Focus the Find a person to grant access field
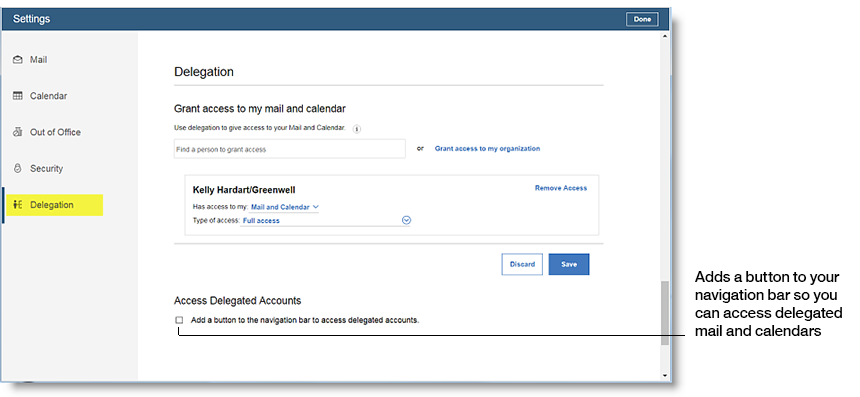 click(290, 149)
